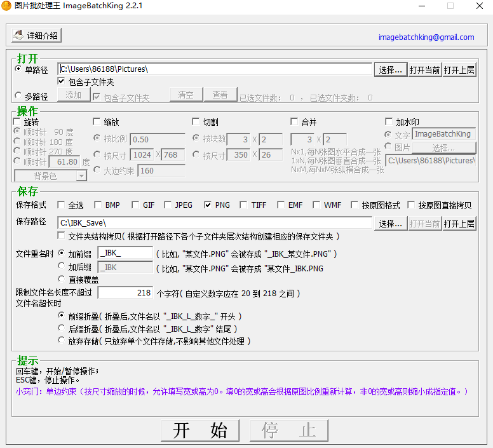Uncheck the PNG save format checkbox
Image resolution: width=493 pixels, height=448 pixels.
(x=208, y=205)
